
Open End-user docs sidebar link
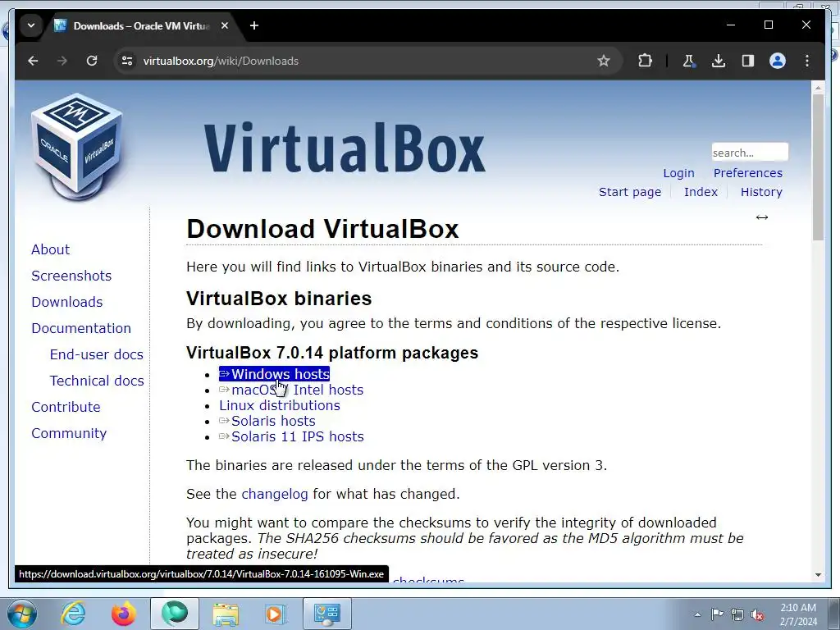(x=97, y=354)
